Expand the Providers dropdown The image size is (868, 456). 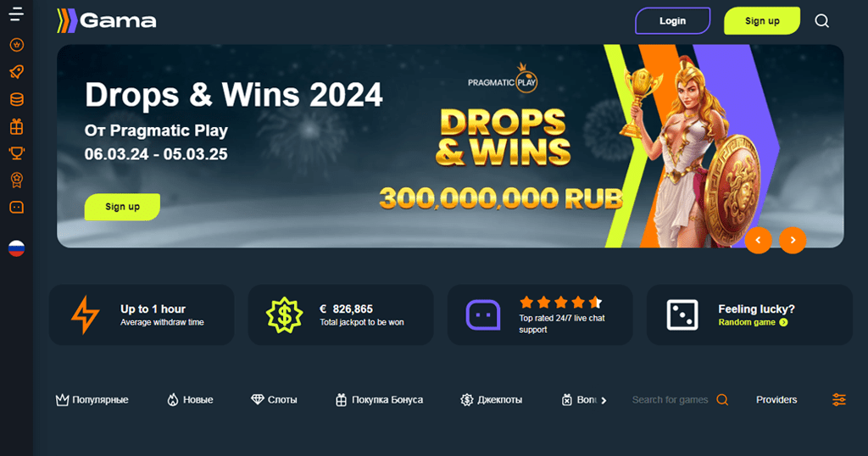tap(776, 399)
